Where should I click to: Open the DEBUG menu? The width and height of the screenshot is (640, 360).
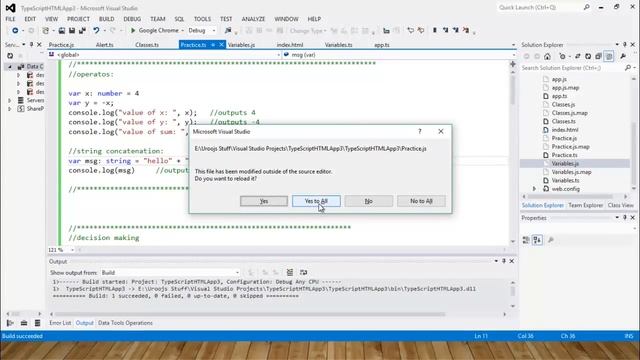coord(132,19)
